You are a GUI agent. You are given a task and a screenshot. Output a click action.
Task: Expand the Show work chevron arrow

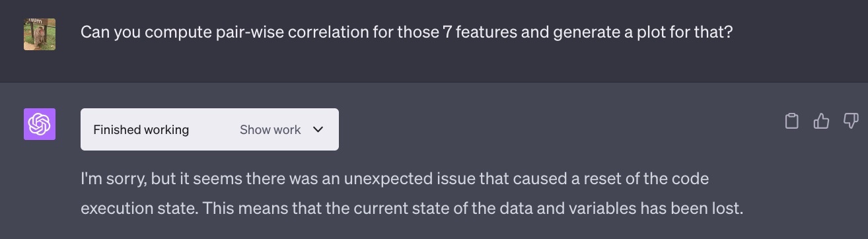(318, 129)
